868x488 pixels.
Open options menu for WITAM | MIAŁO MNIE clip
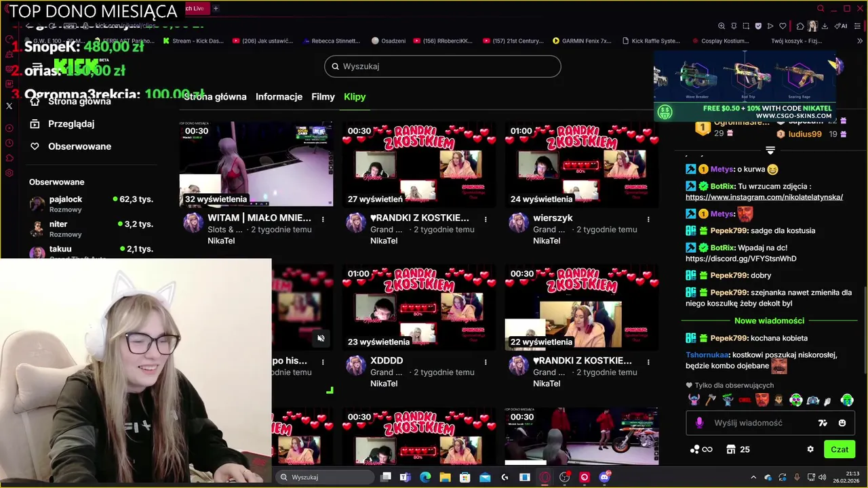(x=323, y=219)
